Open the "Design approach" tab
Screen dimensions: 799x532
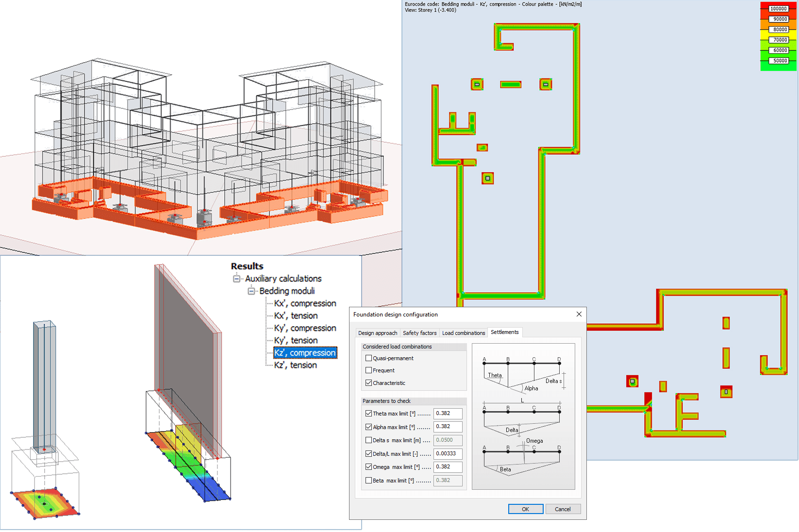(x=378, y=333)
